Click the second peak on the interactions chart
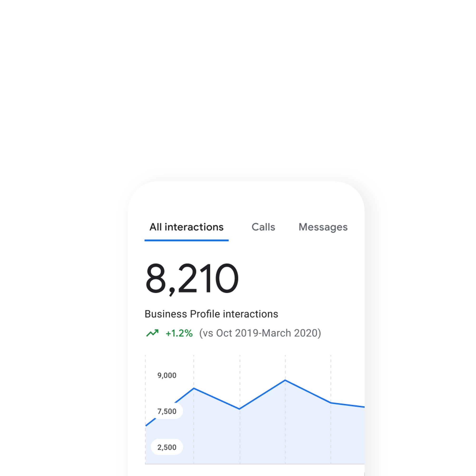 [x=286, y=380]
